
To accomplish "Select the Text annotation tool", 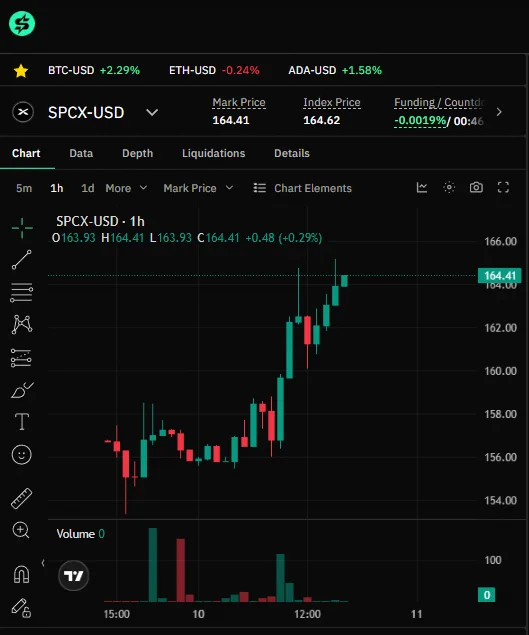I will [22, 422].
